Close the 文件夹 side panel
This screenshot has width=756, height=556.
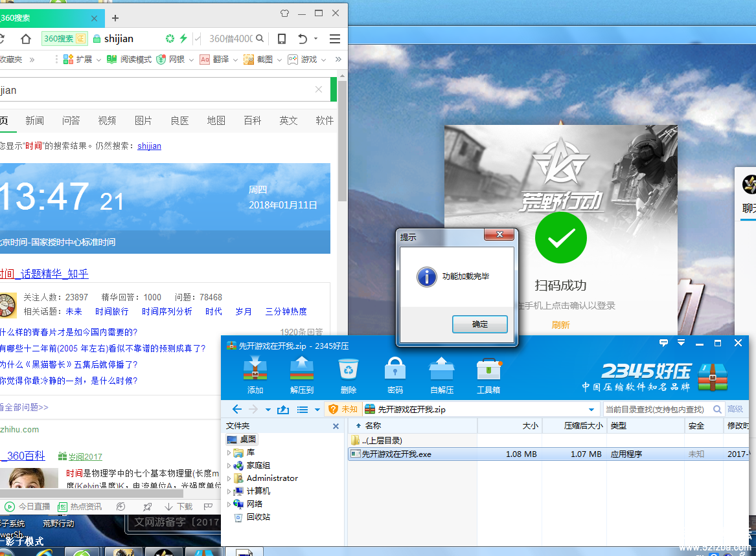(336, 427)
